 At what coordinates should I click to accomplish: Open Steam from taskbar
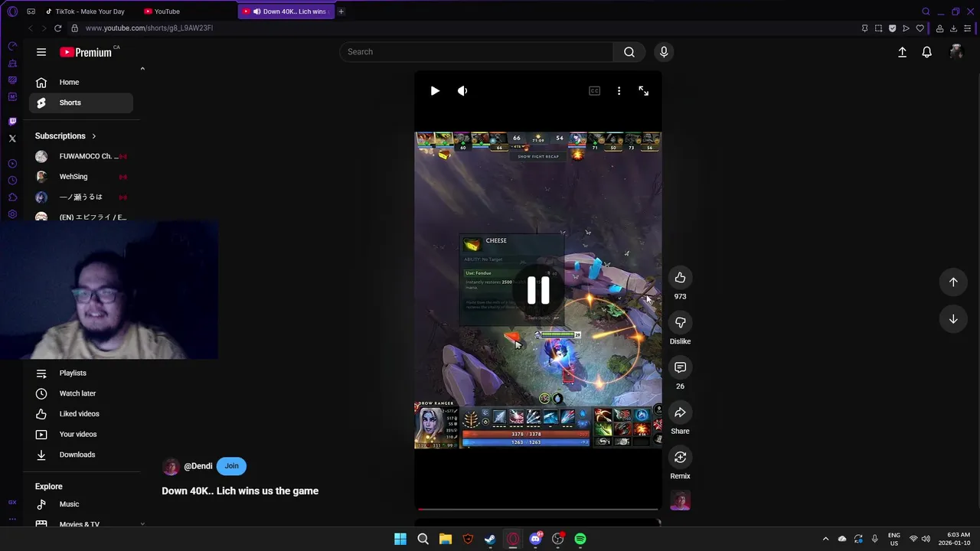[490, 539]
